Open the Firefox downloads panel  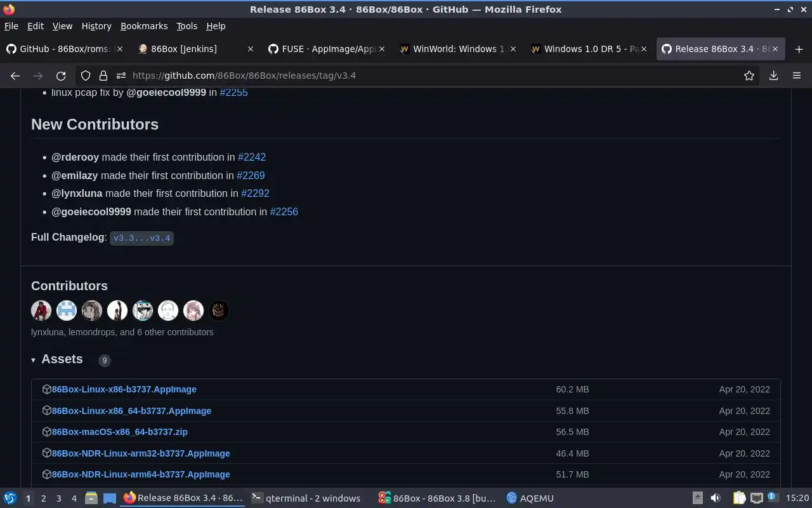coord(773,76)
